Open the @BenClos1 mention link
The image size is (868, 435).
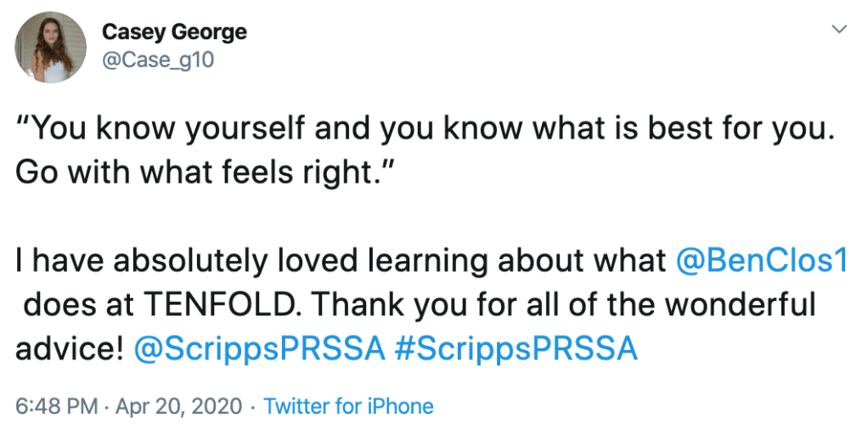(762, 261)
